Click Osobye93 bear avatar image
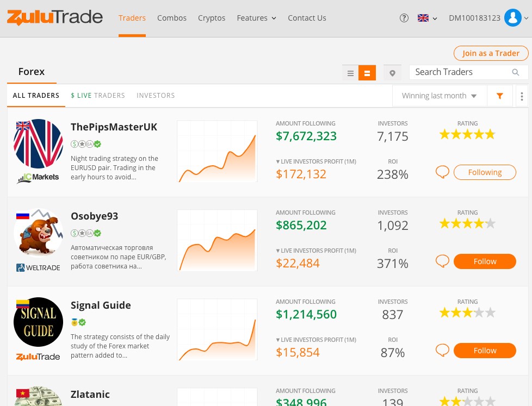This screenshot has height=406, width=532. pos(38,233)
